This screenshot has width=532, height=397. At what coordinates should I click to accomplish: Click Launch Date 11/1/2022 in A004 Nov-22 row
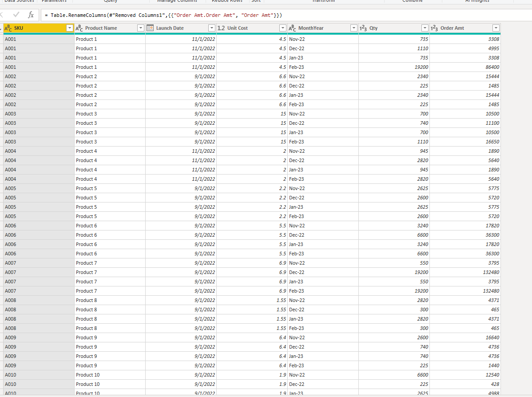point(181,151)
